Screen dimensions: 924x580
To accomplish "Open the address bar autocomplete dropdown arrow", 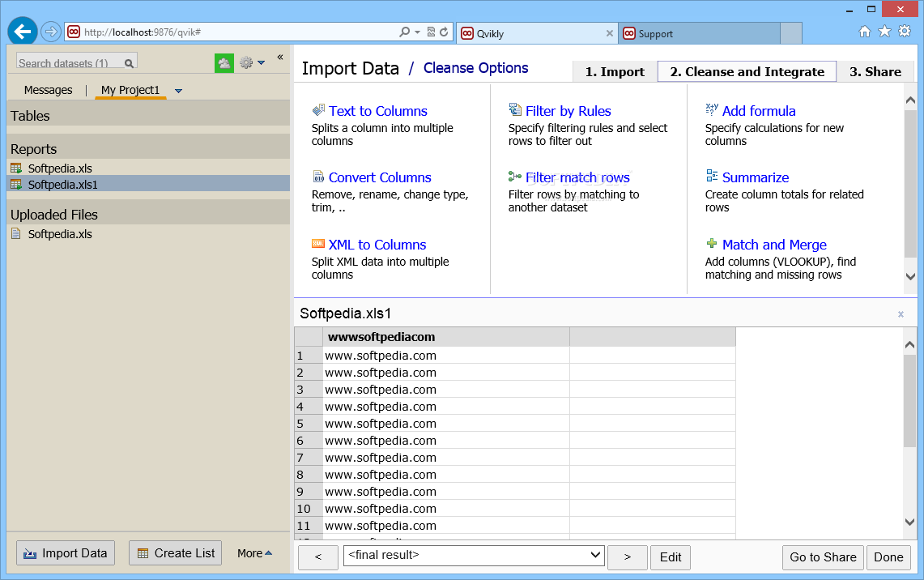I will click(417, 32).
